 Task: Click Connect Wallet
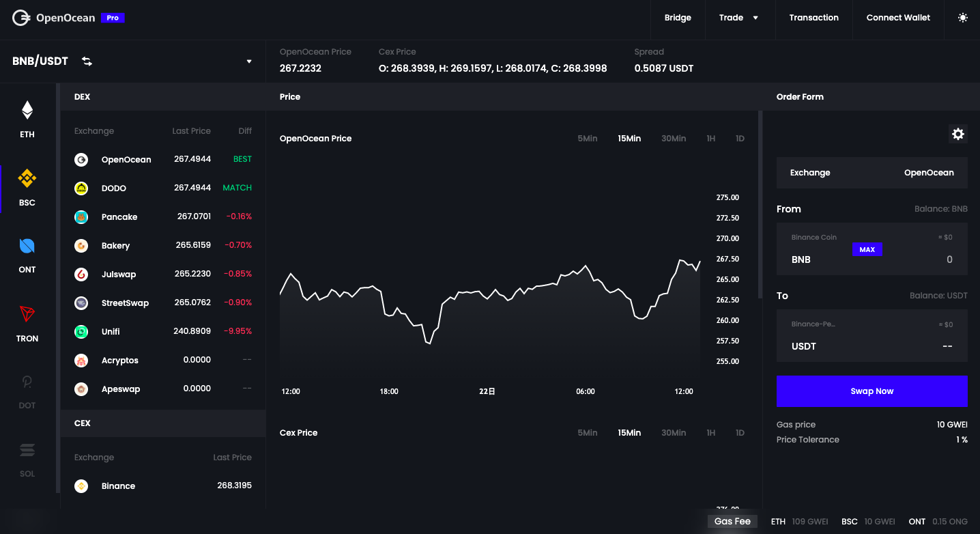pos(898,18)
